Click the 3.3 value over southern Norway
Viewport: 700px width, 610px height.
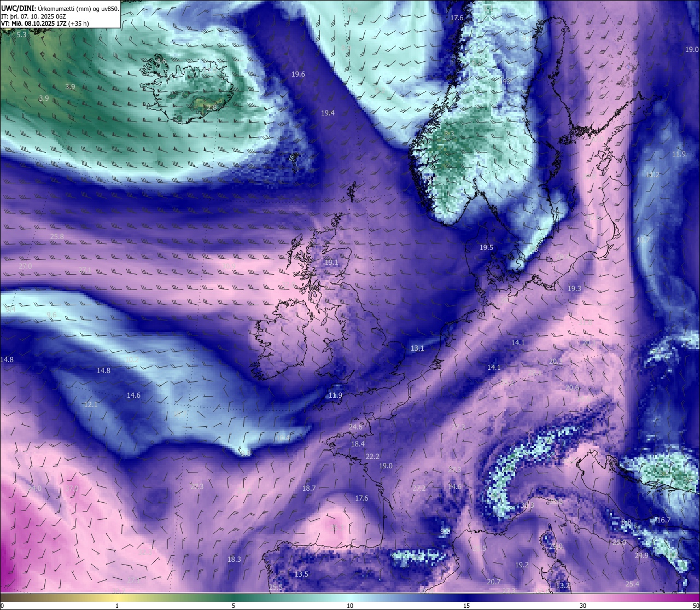[x=449, y=134]
